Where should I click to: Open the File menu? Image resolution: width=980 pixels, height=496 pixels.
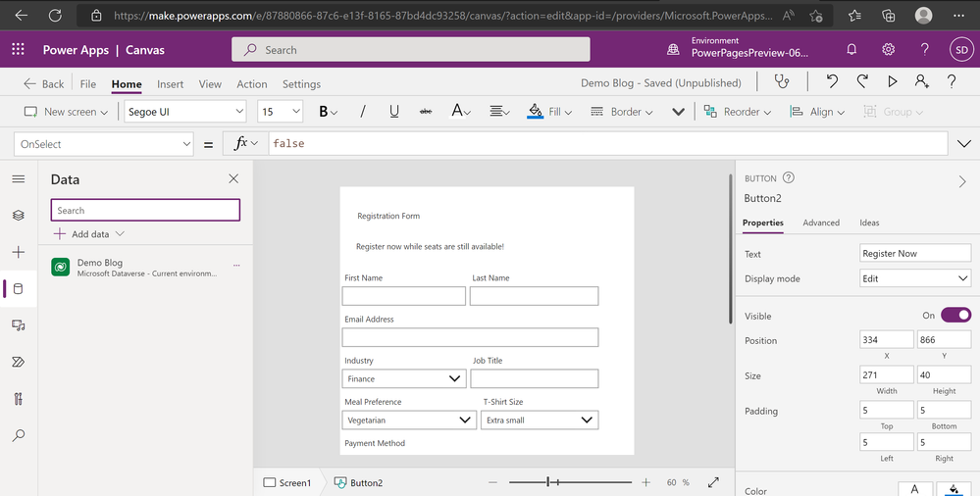pos(88,83)
